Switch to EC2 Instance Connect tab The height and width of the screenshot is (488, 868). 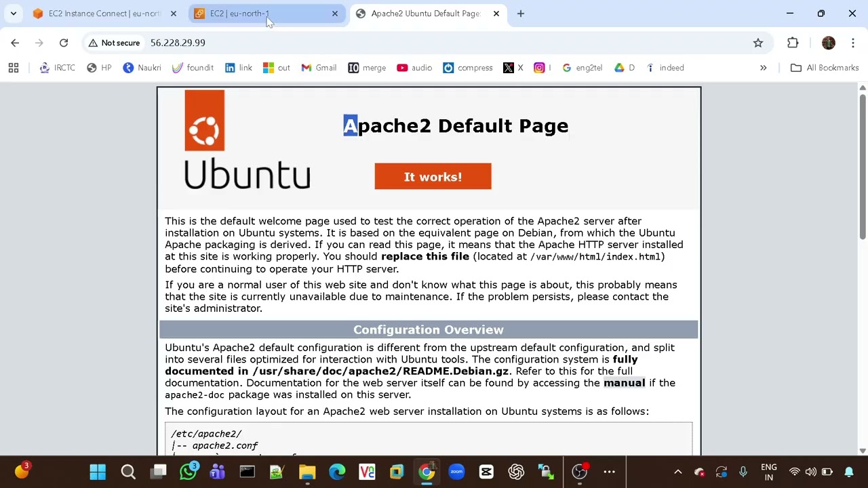[x=105, y=14]
